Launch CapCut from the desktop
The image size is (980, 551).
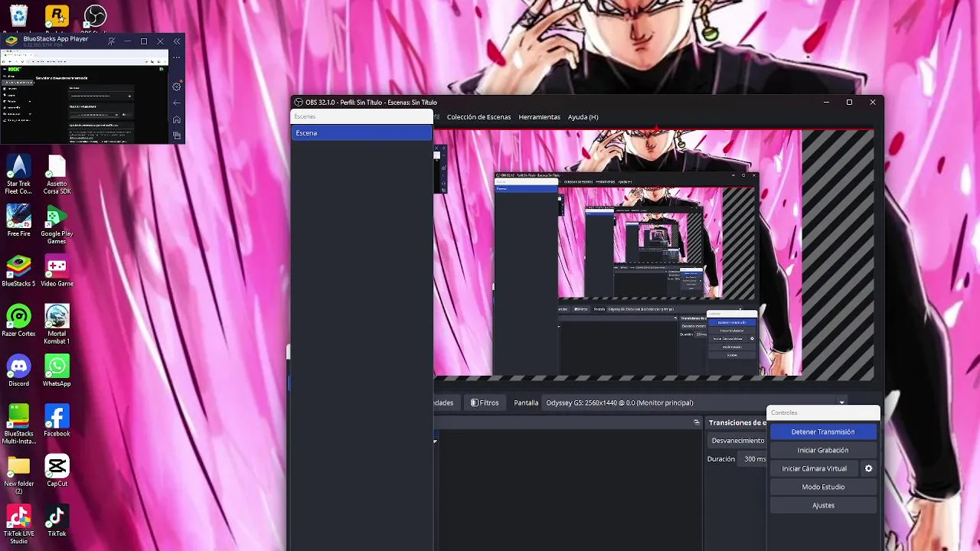pyautogui.click(x=57, y=471)
